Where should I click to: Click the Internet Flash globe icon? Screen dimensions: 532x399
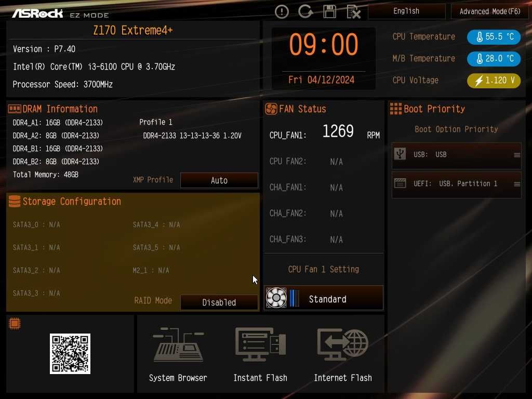pyautogui.click(x=343, y=345)
